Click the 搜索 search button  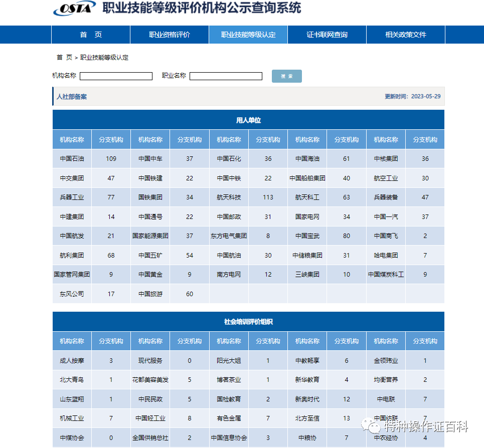coord(287,76)
